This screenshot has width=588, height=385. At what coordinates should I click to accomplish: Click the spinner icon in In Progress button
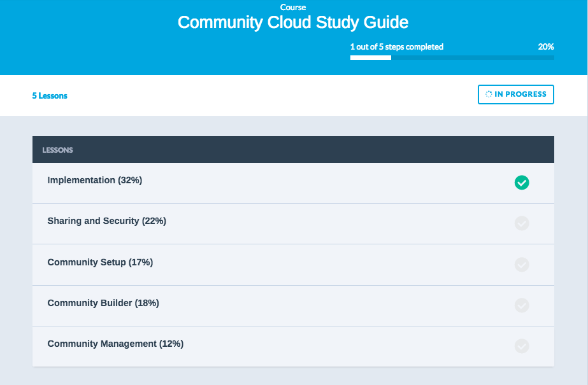(x=489, y=94)
